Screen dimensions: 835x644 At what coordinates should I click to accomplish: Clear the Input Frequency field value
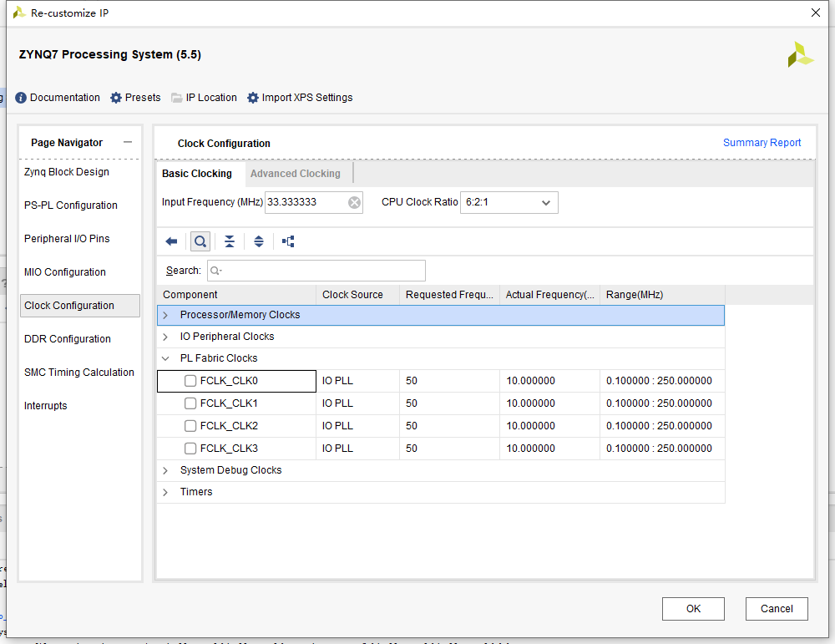pos(354,202)
